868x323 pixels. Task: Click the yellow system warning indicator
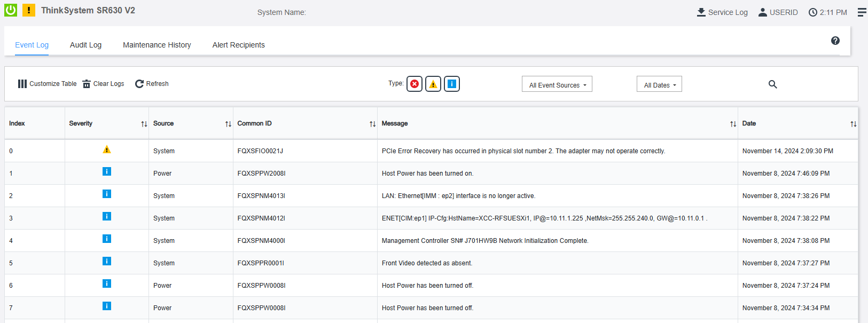point(29,10)
